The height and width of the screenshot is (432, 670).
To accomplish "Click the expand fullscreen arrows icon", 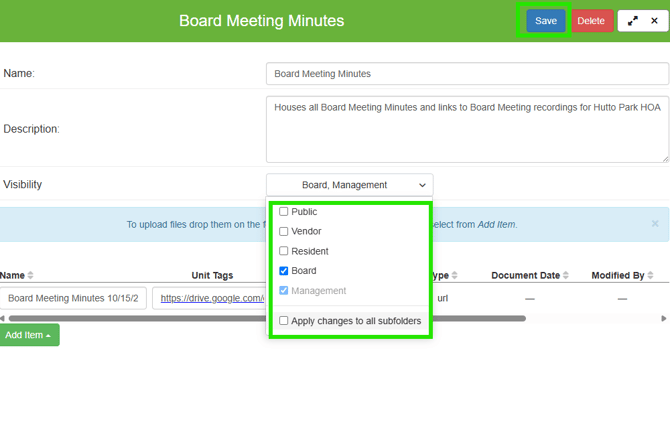I will 632,21.
